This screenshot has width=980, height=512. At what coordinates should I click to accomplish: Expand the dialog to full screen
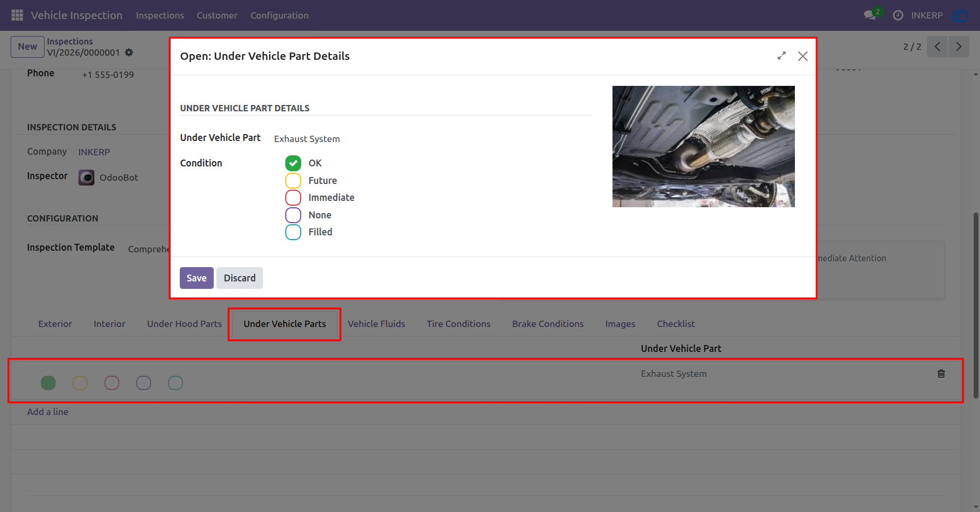click(x=782, y=56)
